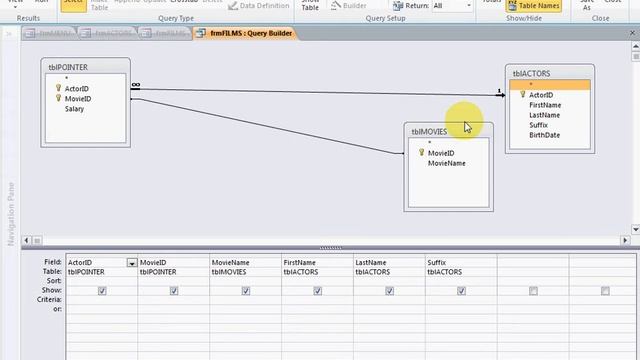This screenshot has width=640, height=360.
Task: Open the ActorID field dropdown in grid
Action: point(131,263)
